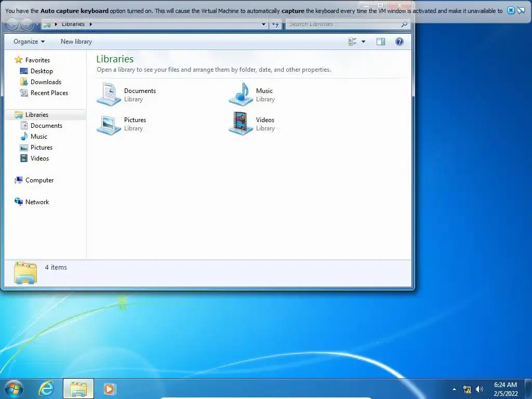The width and height of the screenshot is (532, 399).
Task: Click the Desktop icon in Favorites
Action: click(24, 71)
